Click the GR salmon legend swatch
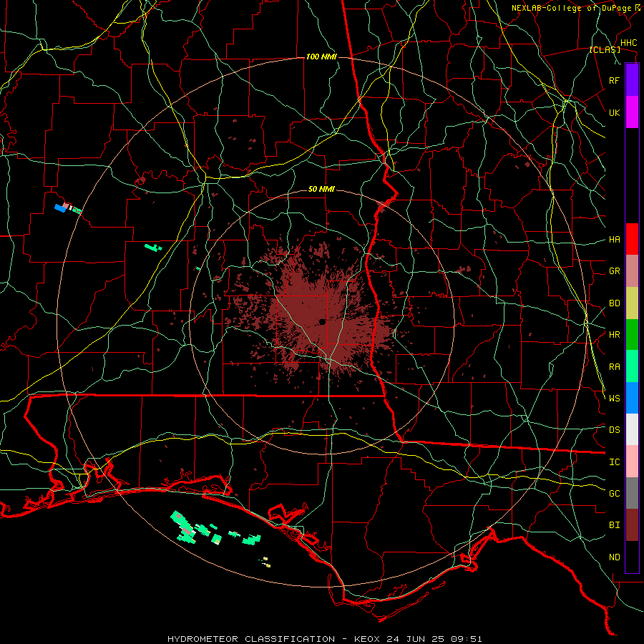 (632, 271)
